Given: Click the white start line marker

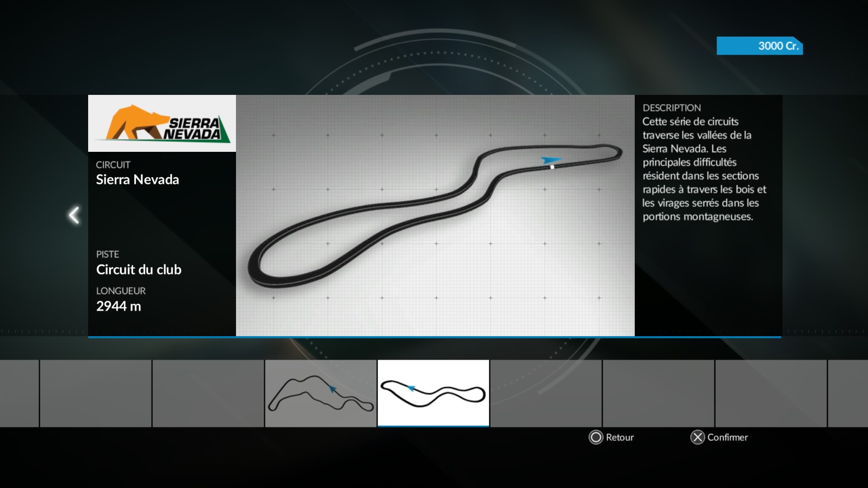Looking at the screenshot, I should click(x=552, y=167).
